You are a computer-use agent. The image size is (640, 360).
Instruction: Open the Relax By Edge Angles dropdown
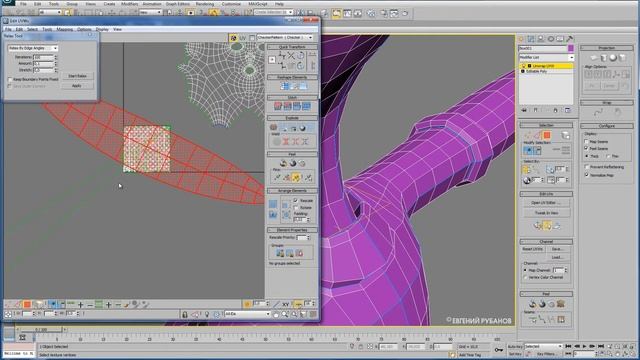pyautogui.click(x=33, y=48)
